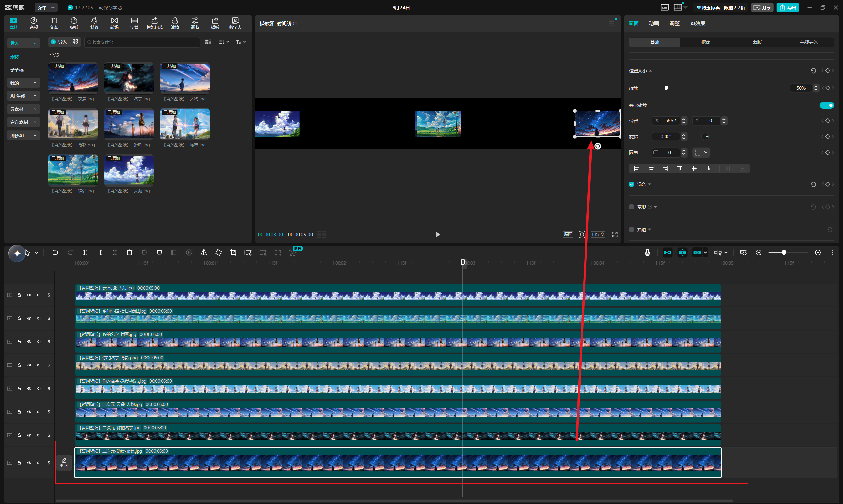Toggle the 等比缩放 uniform scale switch

tap(827, 105)
